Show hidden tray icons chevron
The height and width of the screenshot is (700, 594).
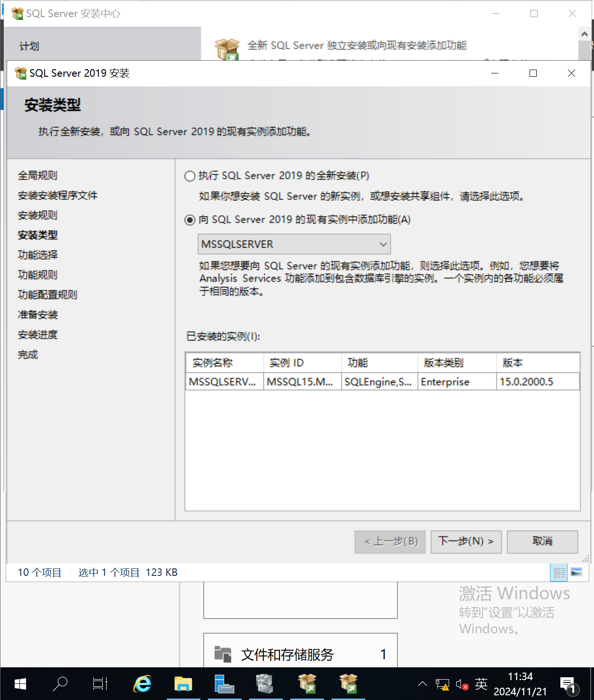coord(423,684)
